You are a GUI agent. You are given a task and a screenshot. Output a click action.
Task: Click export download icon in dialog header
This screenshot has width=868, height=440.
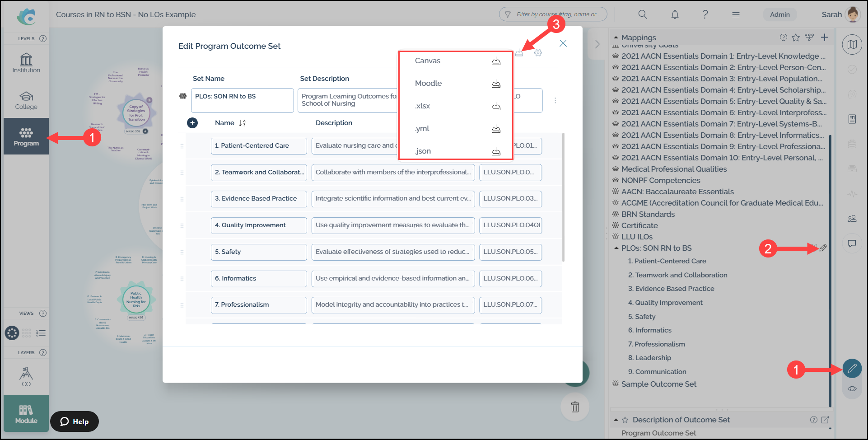[519, 53]
